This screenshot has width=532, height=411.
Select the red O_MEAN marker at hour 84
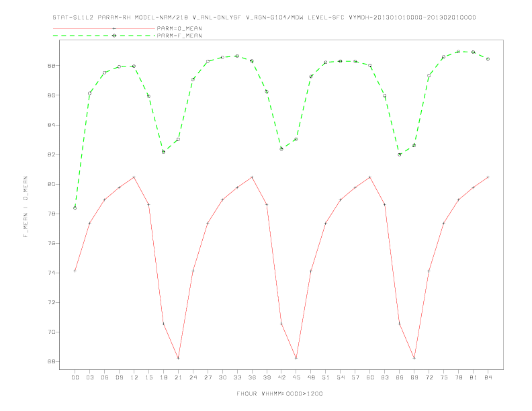(x=488, y=177)
